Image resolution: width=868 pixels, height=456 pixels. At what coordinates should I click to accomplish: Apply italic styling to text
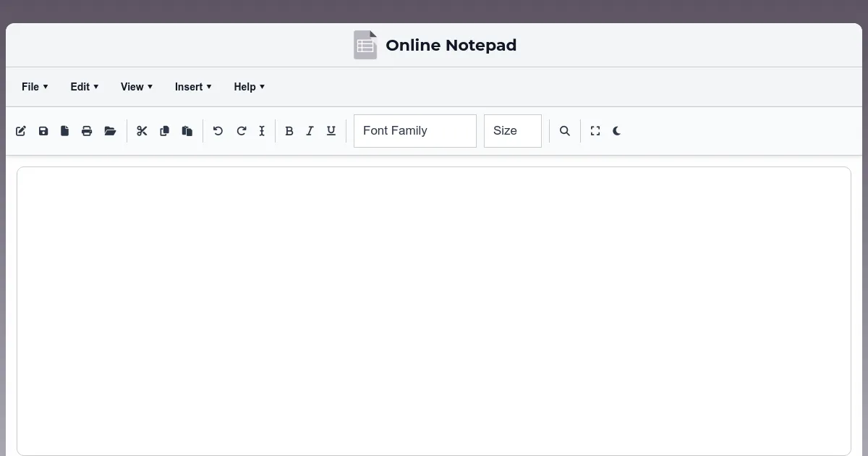[x=310, y=131]
